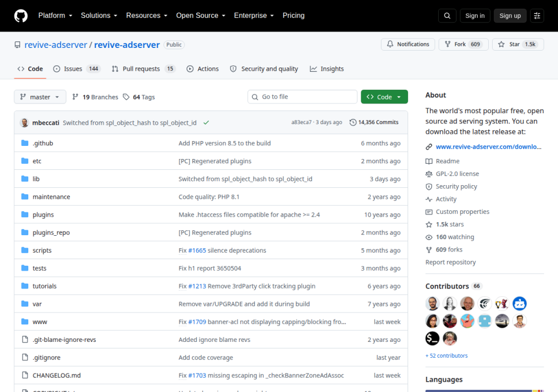Click the Custom properties link
558x392 pixels.
[463, 212]
